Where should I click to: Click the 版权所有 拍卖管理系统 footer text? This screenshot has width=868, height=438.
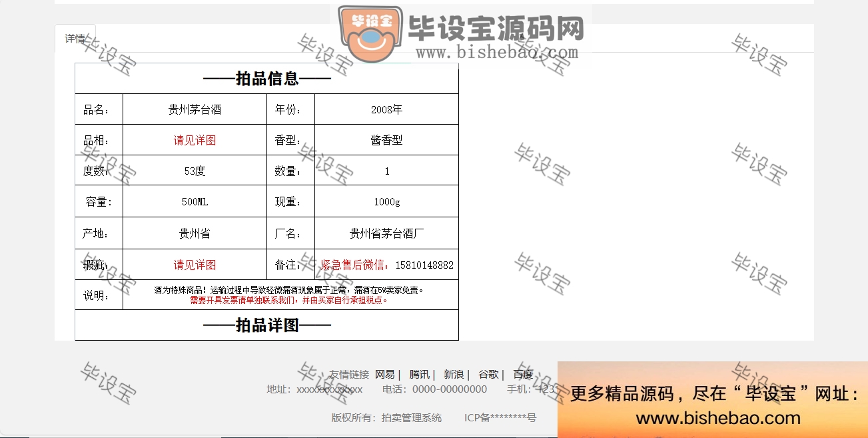pos(386,418)
